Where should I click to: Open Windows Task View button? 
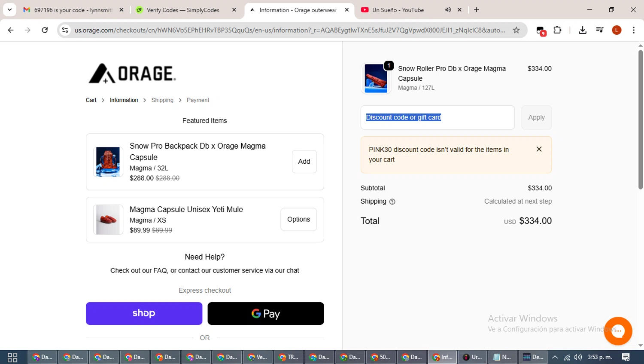12,357
